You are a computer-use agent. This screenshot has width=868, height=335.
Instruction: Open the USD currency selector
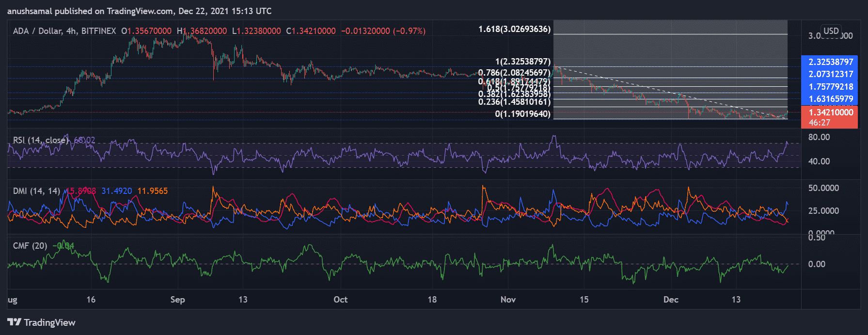pos(831,31)
